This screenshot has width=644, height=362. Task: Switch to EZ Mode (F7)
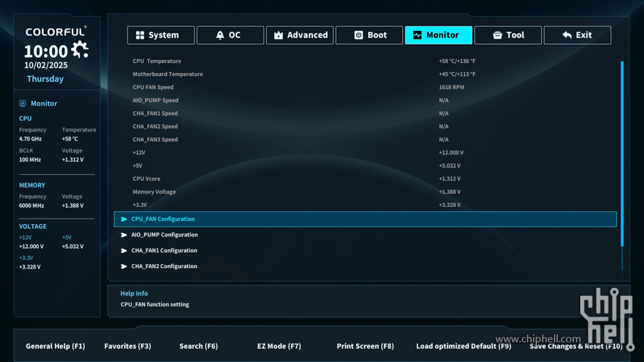tap(279, 346)
